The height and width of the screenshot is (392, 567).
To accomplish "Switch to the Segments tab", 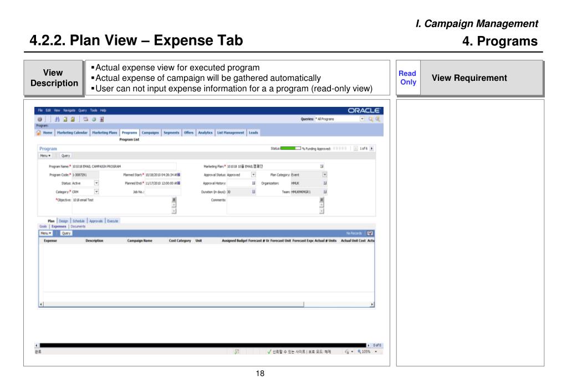I will tap(171, 132).
